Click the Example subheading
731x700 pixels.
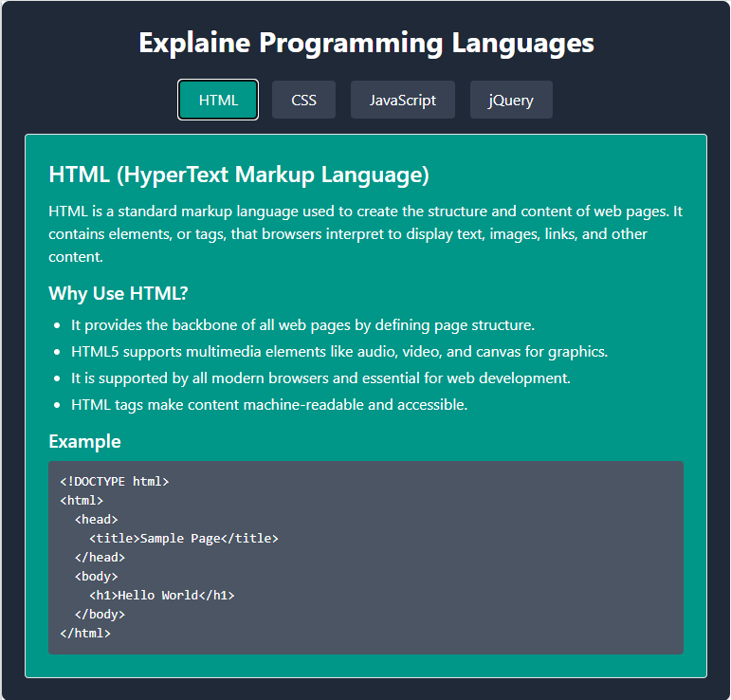(x=84, y=441)
